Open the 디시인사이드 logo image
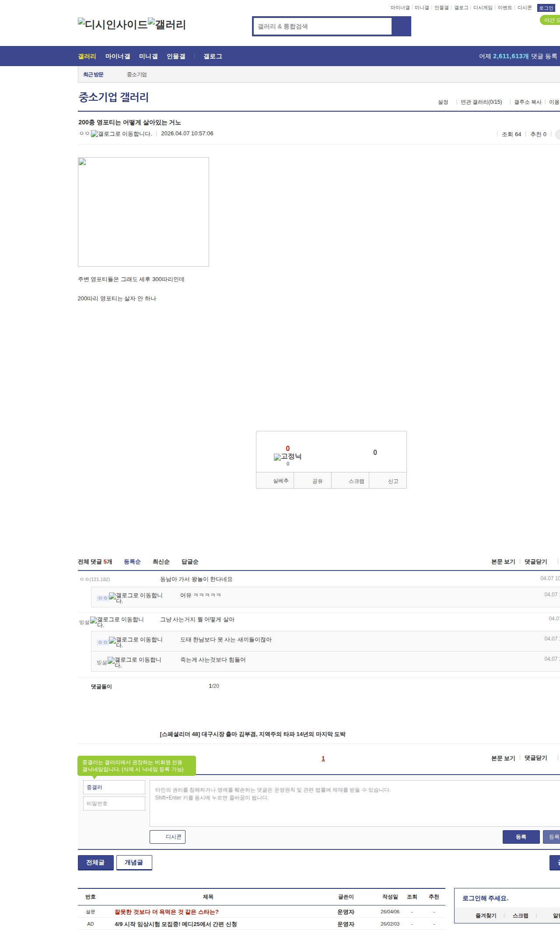This screenshot has height=930, width=560. click(x=113, y=24)
